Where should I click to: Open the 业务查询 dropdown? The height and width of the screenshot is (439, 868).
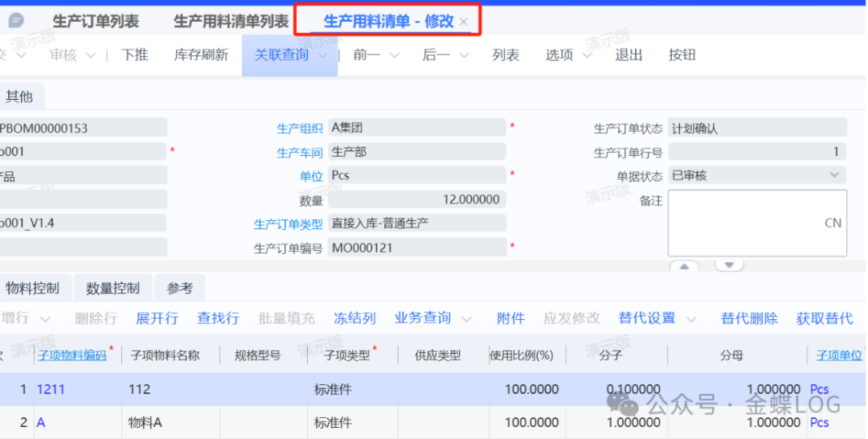[467, 319]
